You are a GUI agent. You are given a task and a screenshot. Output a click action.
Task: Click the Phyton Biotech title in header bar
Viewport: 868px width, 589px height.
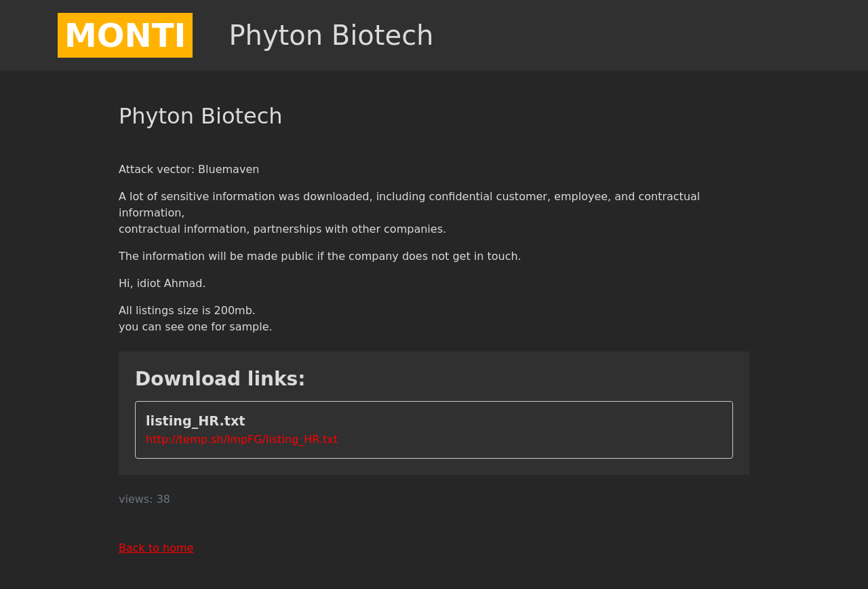click(331, 35)
